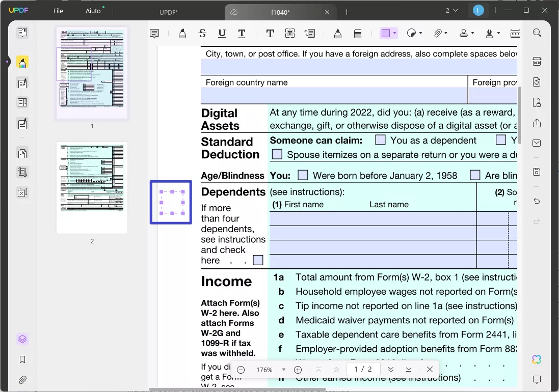The image size is (559, 392).
Task: Zoom in with the plus button
Action: click(298, 370)
